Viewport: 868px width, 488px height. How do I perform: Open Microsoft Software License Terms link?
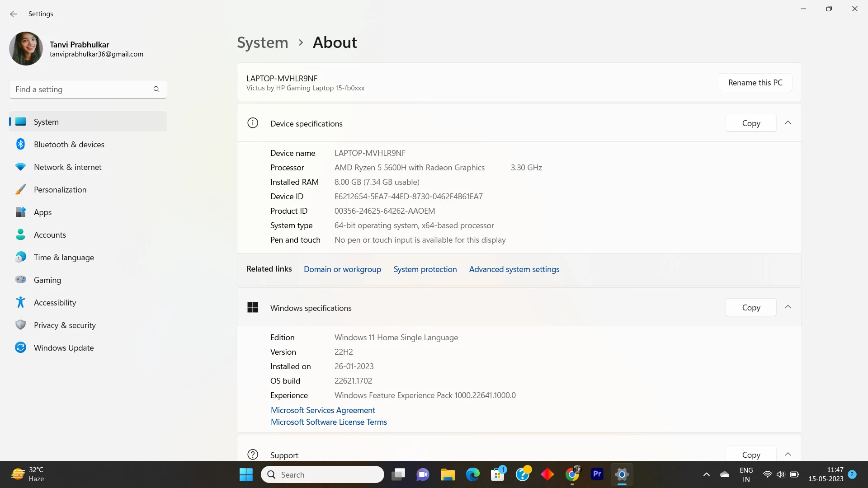pos(329,422)
